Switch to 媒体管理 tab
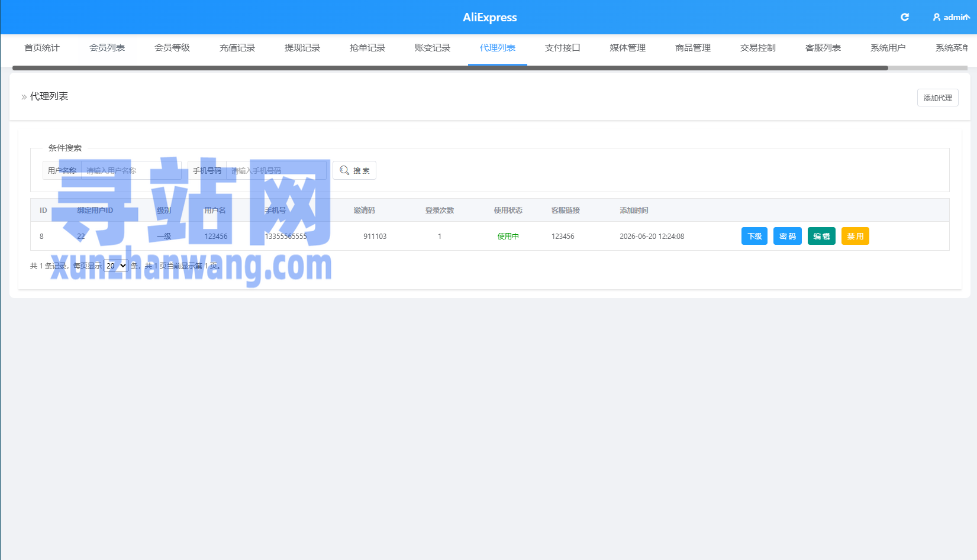The width and height of the screenshot is (977, 560). pyautogui.click(x=628, y=48)
